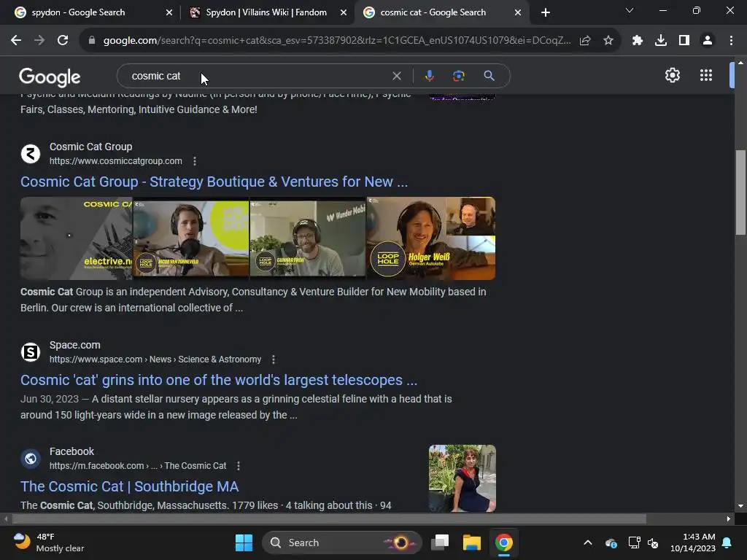Click the horizontal scroll right arrow
The image size is (747, 560).
tap(729, 518)
